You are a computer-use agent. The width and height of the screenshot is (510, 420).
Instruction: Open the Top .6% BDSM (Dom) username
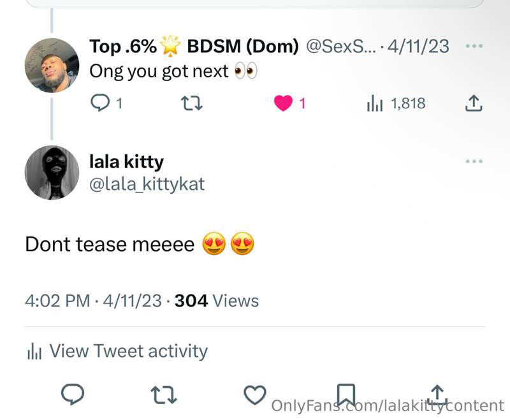(194, 46)
